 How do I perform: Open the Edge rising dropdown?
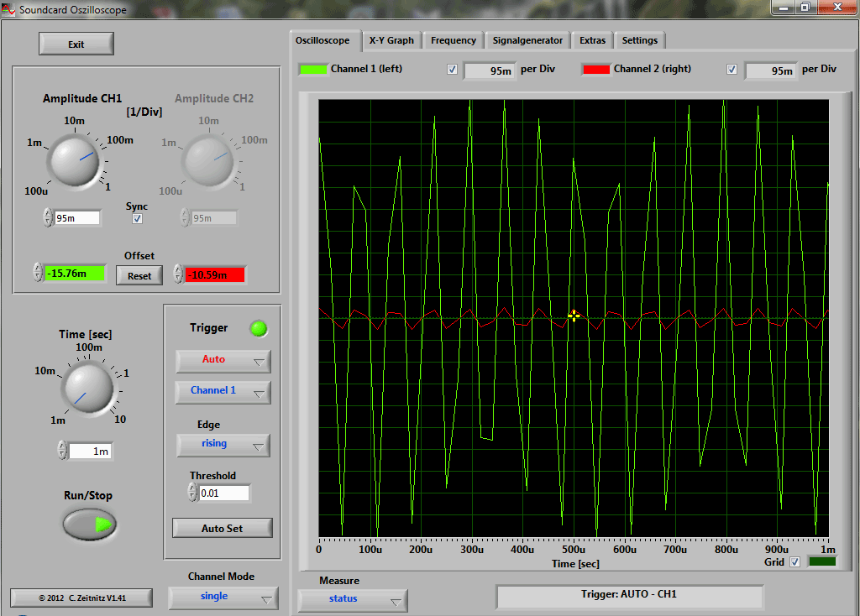pos(223,444)
